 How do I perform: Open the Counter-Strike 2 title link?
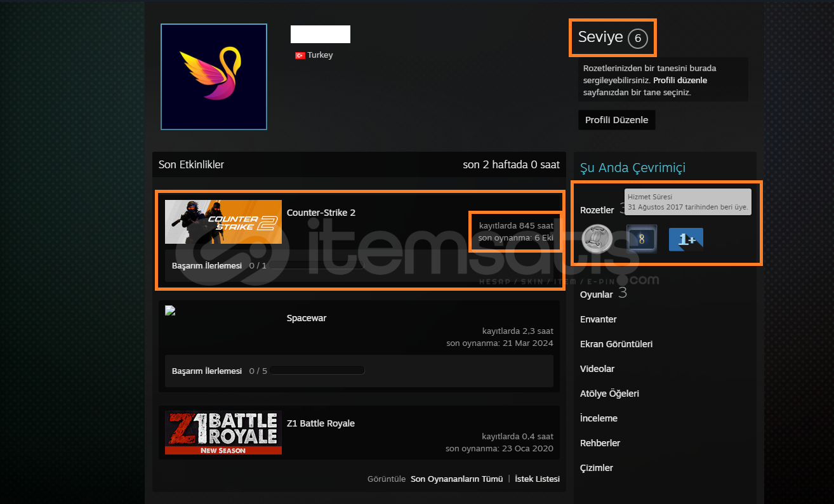click(x=321, y=213)
